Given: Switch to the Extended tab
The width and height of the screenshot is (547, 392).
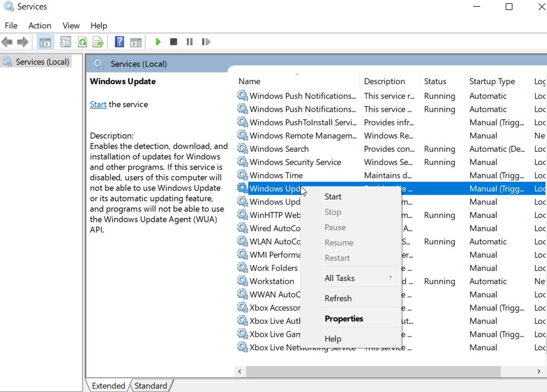Looking at the screenshot, I should click(x=108, y=386).
